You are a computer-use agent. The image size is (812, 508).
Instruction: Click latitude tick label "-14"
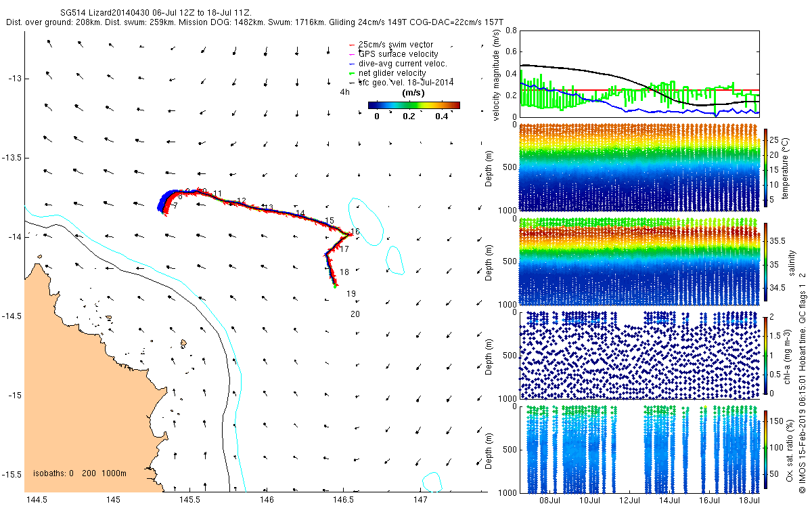(15, 237)
